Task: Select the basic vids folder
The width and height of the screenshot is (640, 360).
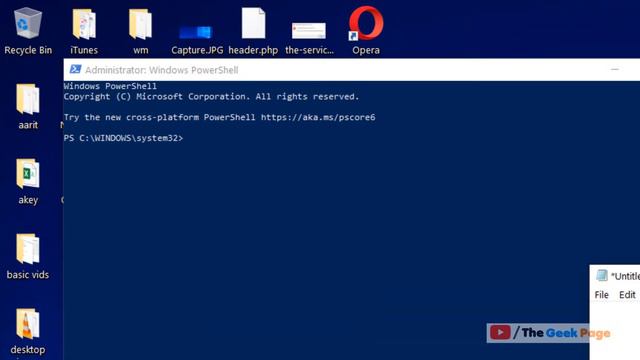Action: pos(28,256)
